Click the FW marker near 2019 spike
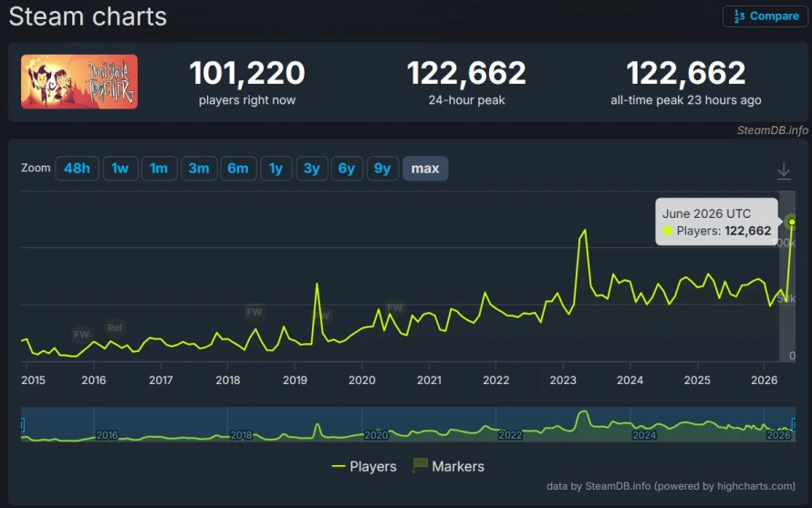The height and width of the screenshot is (508, 812). coord(322,316)
